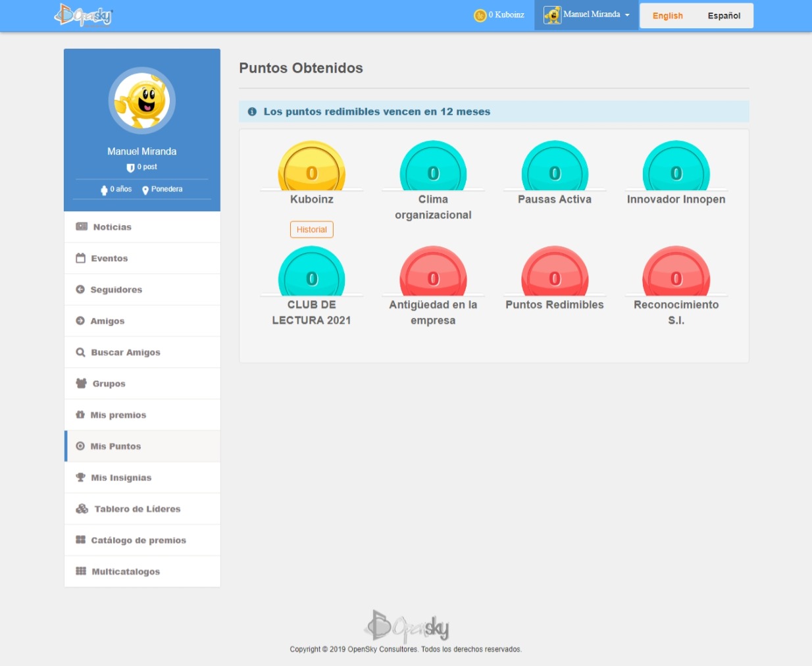The width and height of the screenshot is (812, 666).
Task: Open the Buscar Amigos menu item
Action: pos(142,352)
